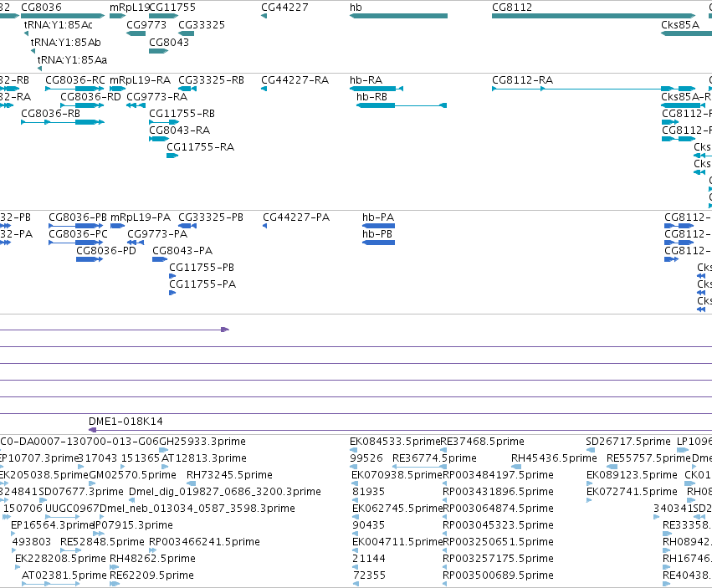The width and height of the screenshot is (712, 588).
Task: Open the EK228208.5prime EST
Action: coord(18,568)
